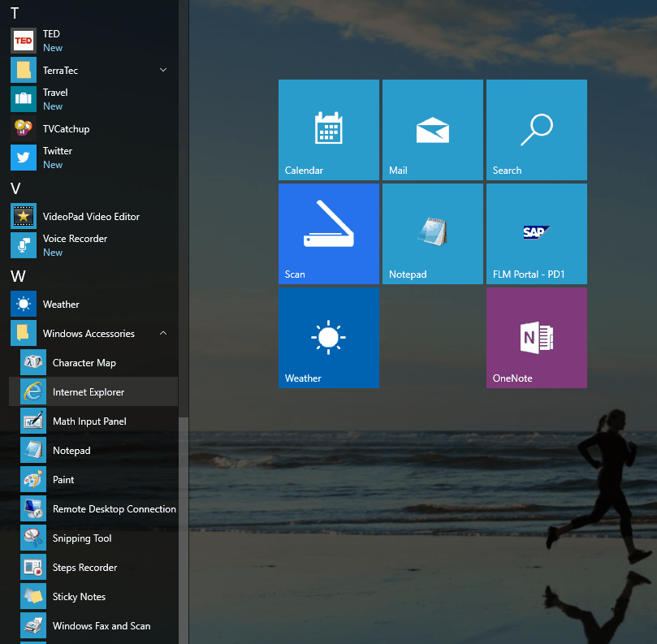Click the W section letter header
The height and width of the screenshot is (644, 657).
18,276
